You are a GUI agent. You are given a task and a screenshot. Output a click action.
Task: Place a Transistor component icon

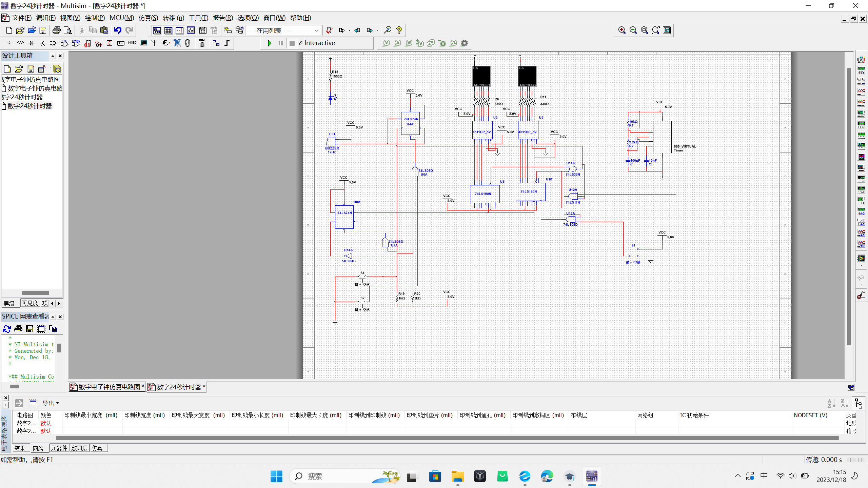(42, 43)
